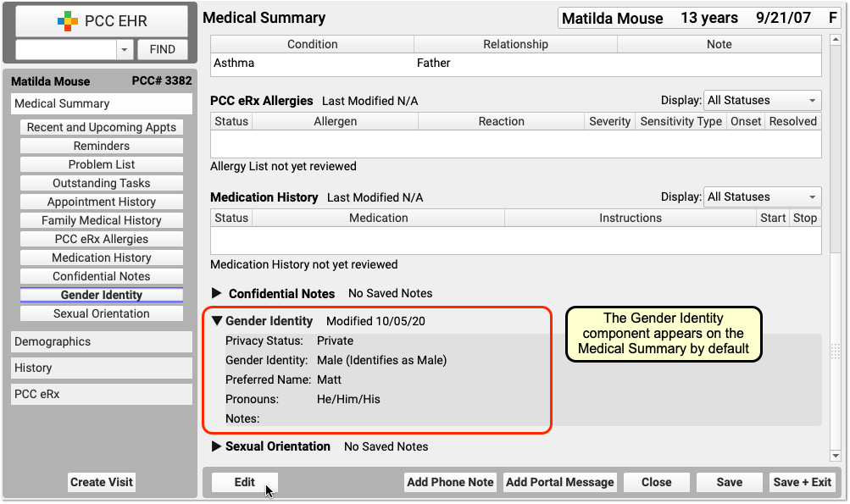Click the scrollbar down arrow
850x504 pixels.
pyautogui.click(x=836, y=456)
